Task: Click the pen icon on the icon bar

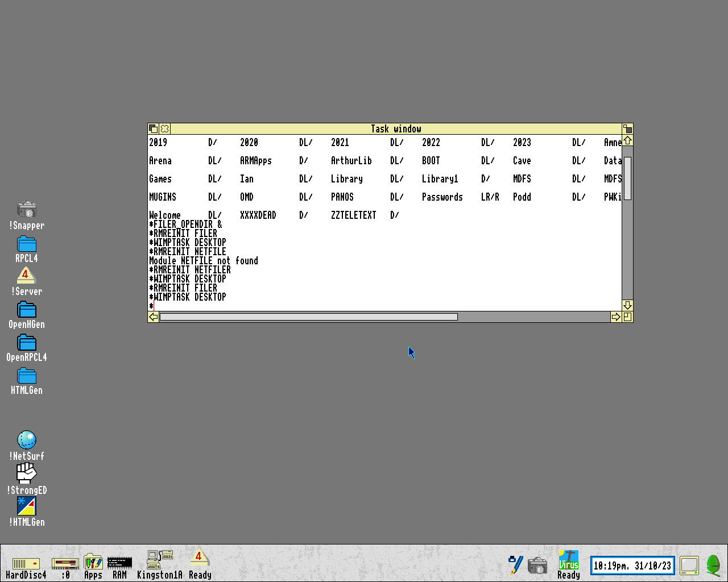Action: pyautogui.click(x=516, y=564)
